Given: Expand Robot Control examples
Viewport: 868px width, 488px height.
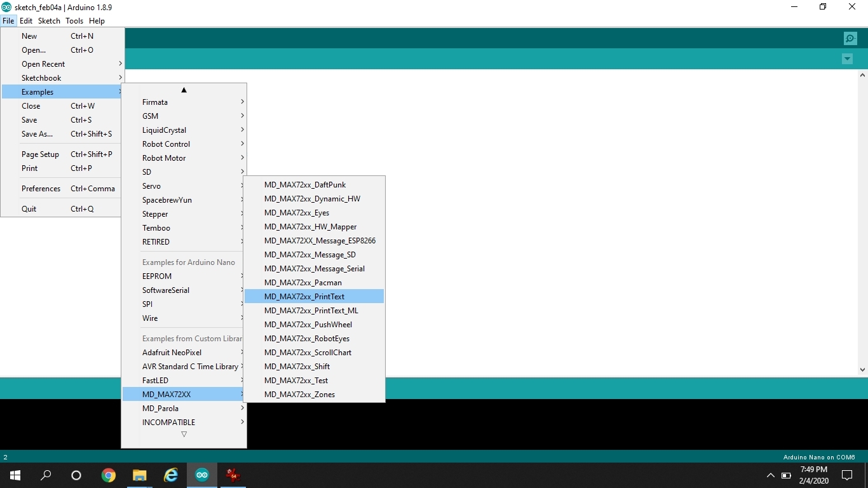Looking at the screenshot, I should 184,144.
